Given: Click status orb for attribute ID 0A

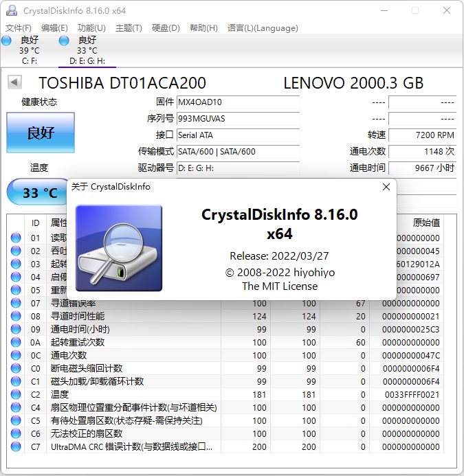Looking at the screenshot, I should pyautogui.click(x=16, y=342).
